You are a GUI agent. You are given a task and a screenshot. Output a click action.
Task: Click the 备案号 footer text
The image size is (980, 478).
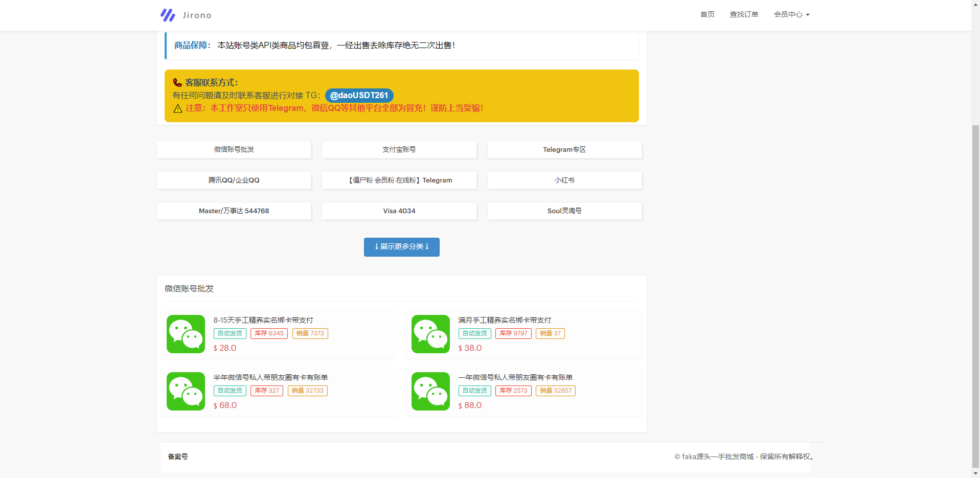pyautogui.click(x=178, y=457)
